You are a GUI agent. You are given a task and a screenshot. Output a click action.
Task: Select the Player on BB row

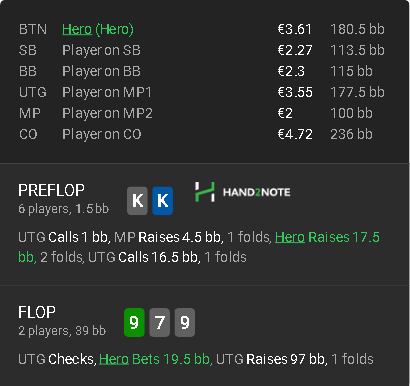[202, 71]
